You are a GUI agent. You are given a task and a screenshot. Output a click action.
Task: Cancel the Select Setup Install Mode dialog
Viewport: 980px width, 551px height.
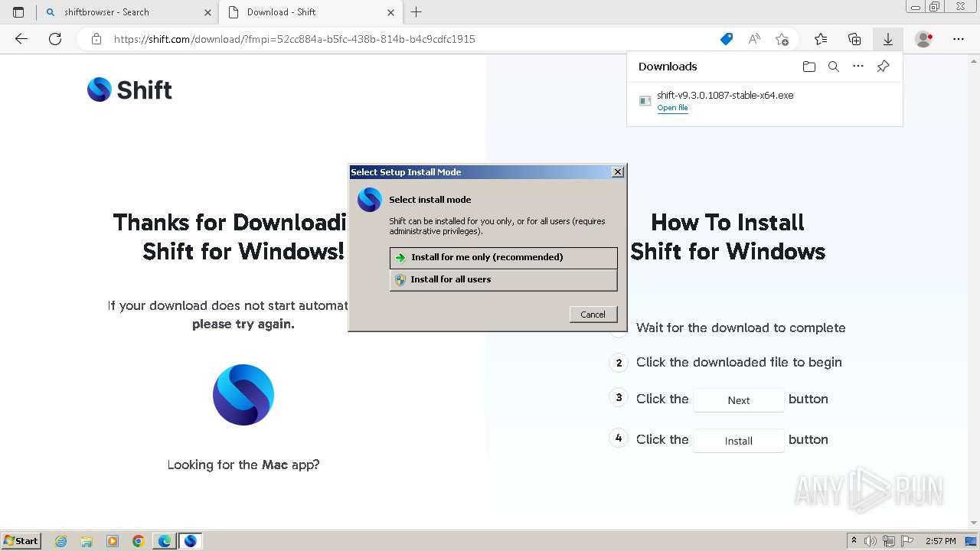[593, 315]
